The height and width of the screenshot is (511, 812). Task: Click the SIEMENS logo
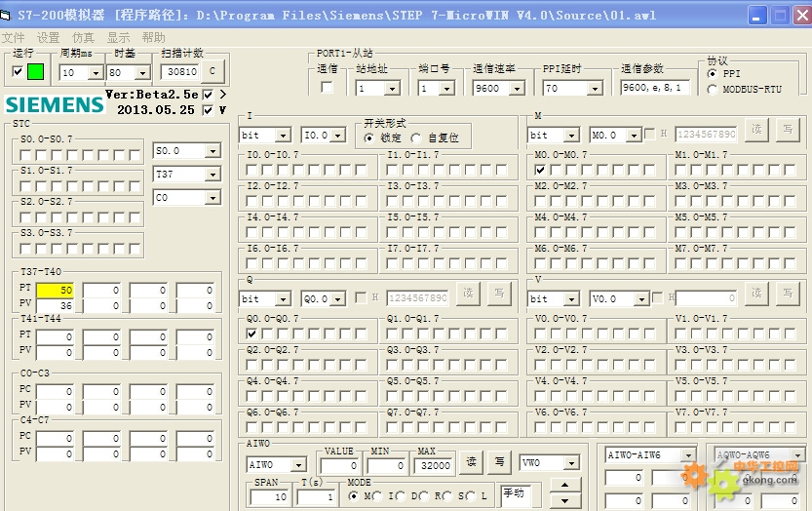click(x=55, y=105)
